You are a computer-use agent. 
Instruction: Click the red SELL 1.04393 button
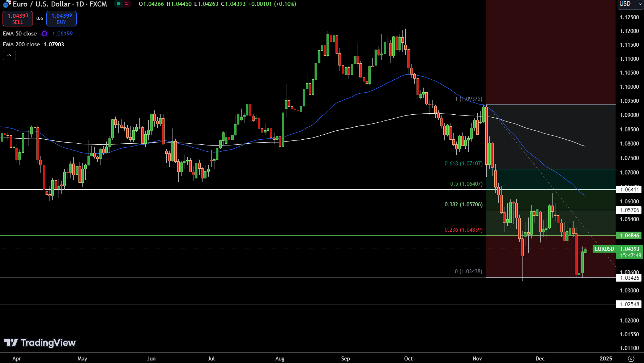(18, 18)
